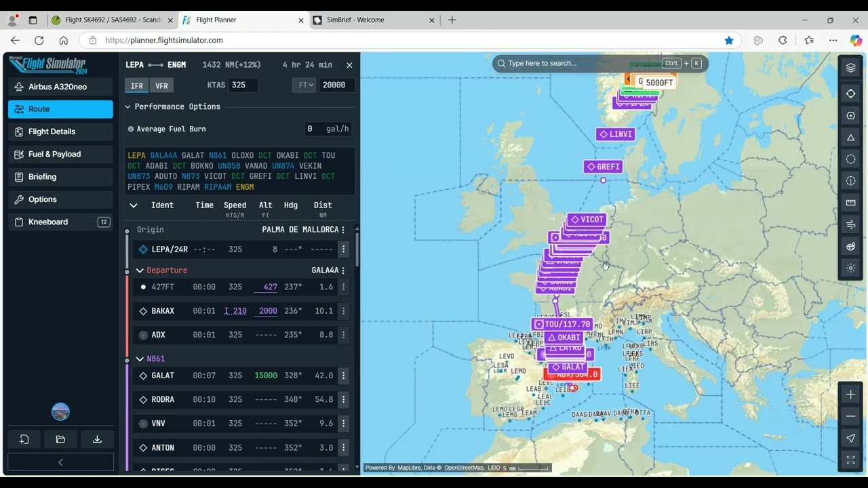Image resolution: width=868 pixels, height=488 pixels.
Task: Collapse the Departure GALA4A section
Action: click(x=140, y=270)
